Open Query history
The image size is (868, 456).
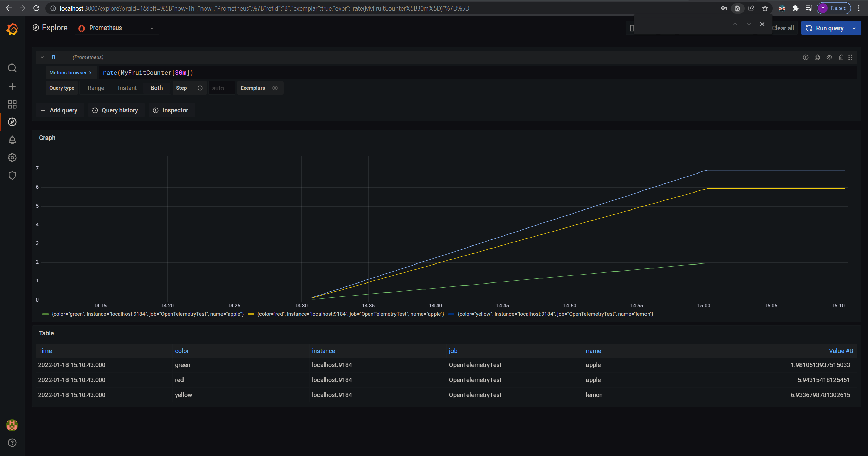[116, 110]
